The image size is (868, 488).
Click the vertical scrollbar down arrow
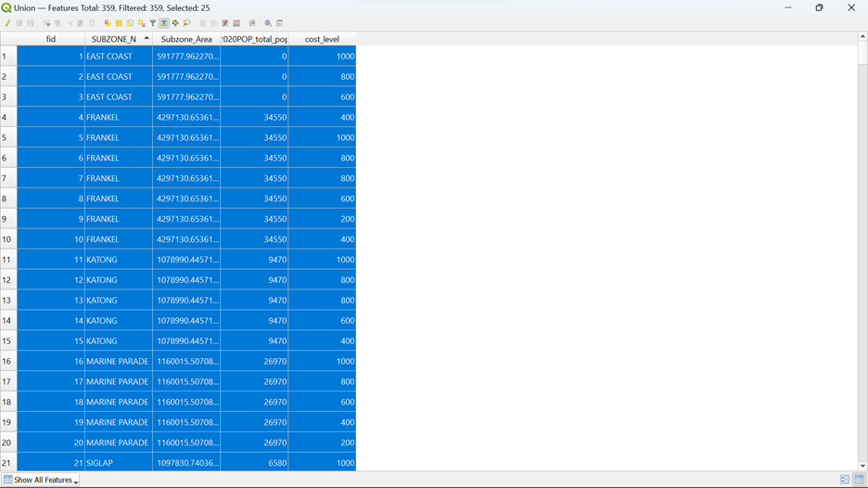(862, 466)
